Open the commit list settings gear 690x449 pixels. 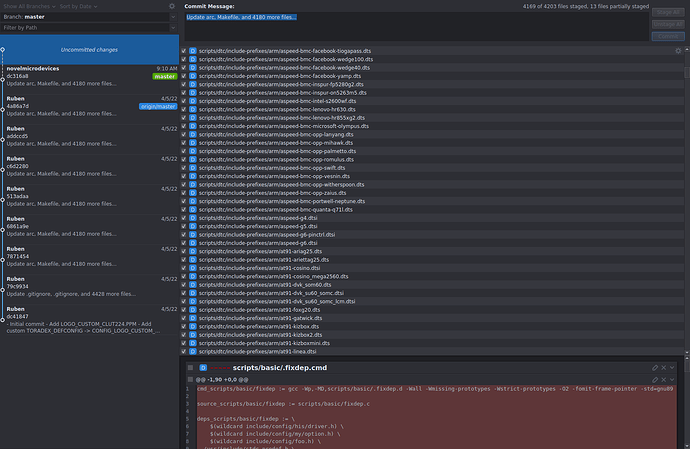pyautogui.click(x=172, y=6)
